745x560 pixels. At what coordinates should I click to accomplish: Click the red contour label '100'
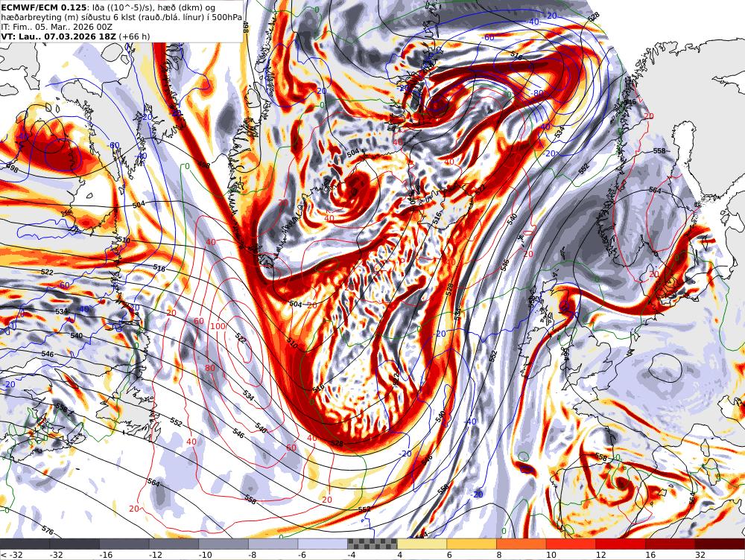(x=218, y=326)
